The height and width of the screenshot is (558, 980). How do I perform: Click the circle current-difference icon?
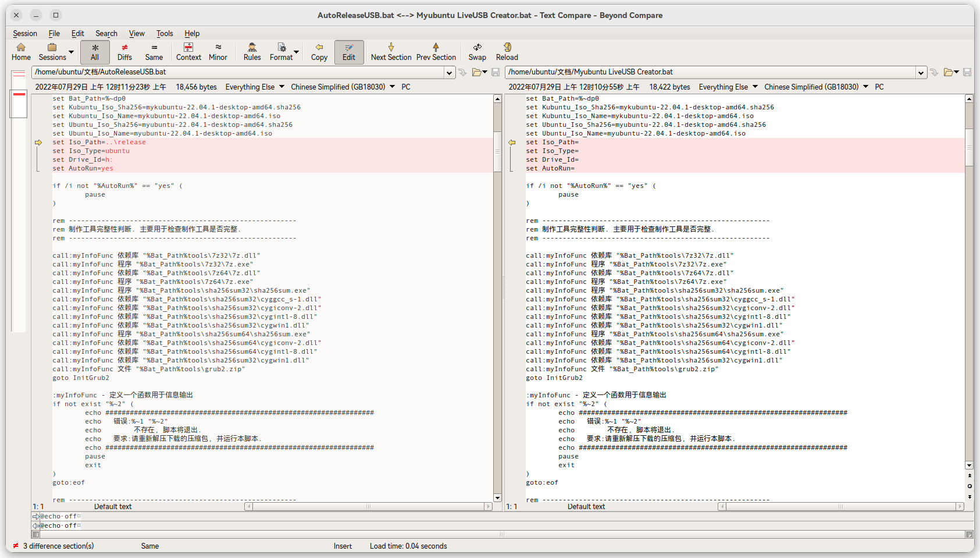point(970,486)
